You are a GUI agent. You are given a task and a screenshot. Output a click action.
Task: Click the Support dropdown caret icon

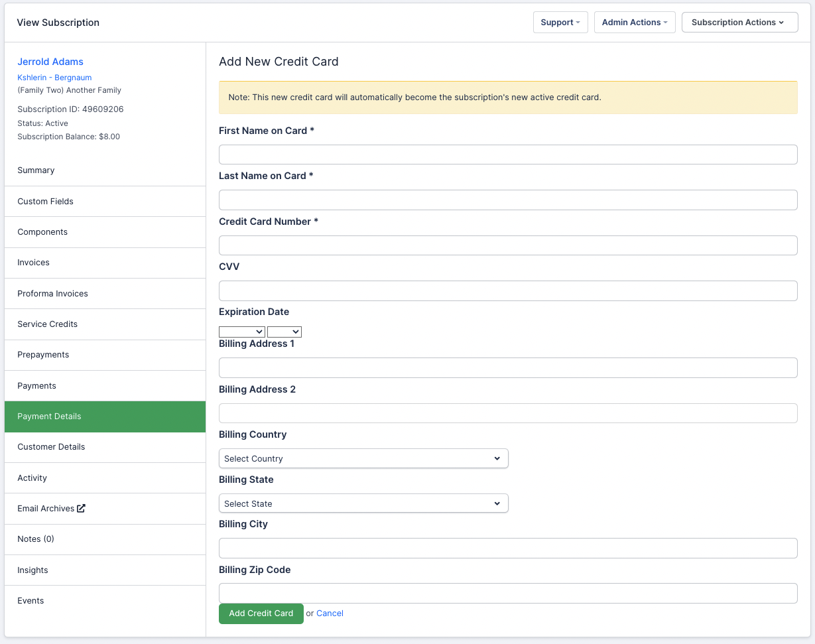[x=578, y=22]
